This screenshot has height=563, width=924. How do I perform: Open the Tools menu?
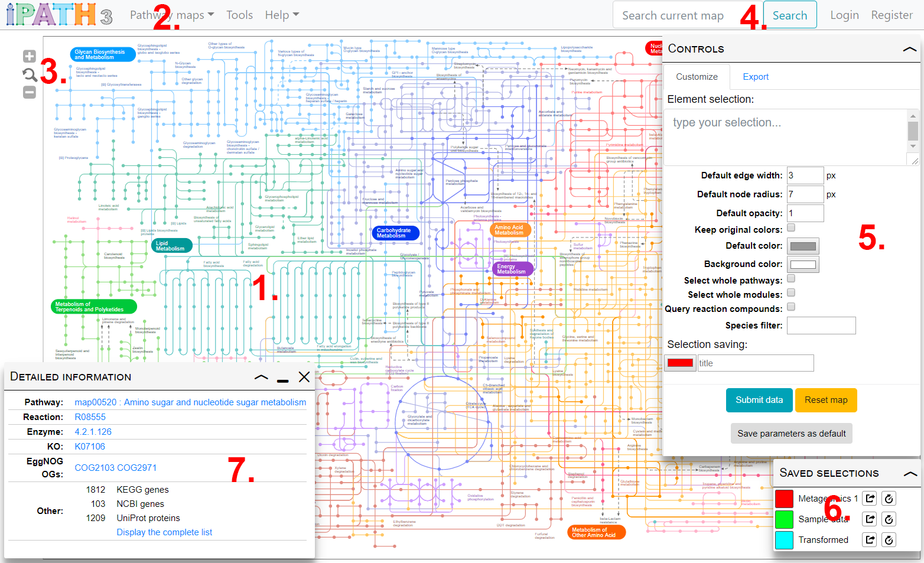pyautogui.click(x=239, y=15)
